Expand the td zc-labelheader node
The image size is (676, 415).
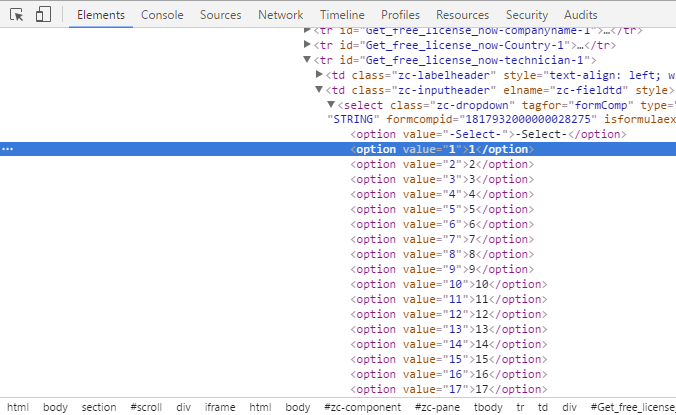(x=319, y=75)
